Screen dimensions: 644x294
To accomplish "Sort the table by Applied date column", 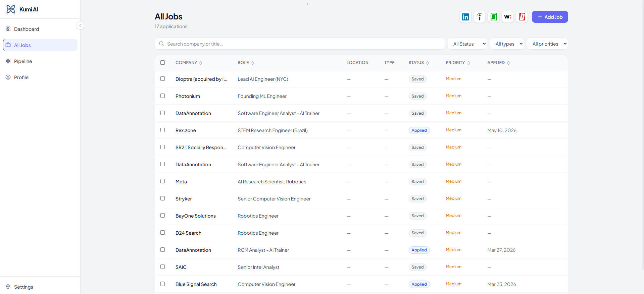I will 499,63.
